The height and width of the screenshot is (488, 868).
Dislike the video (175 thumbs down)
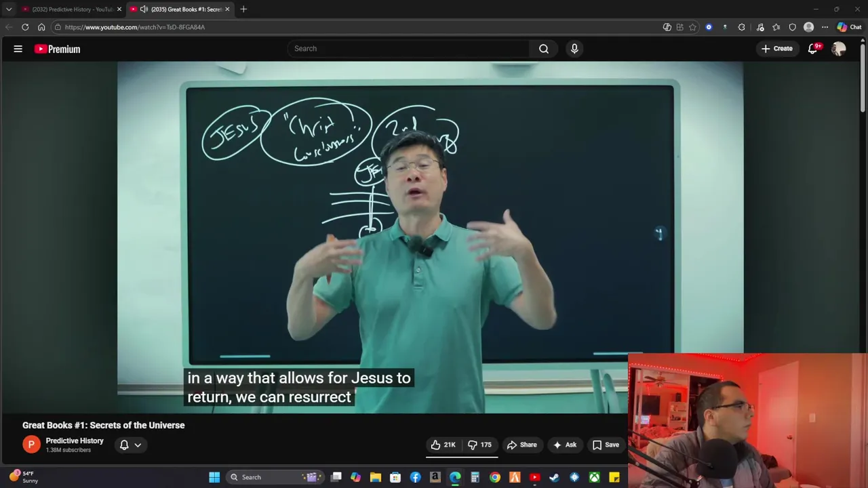coord(480,445)
